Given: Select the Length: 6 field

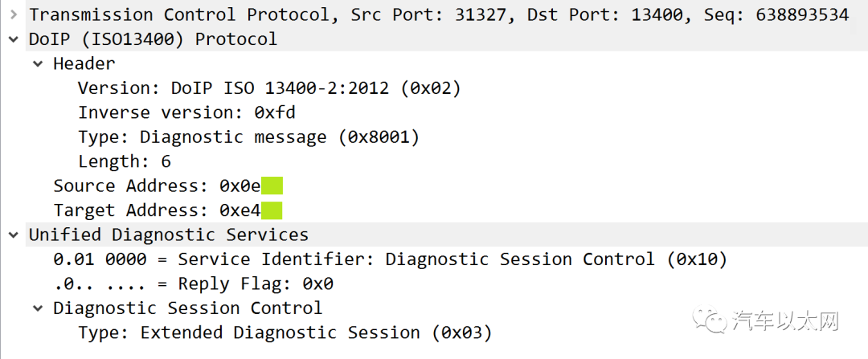Looking at the screenshot, I should [125, 161].
